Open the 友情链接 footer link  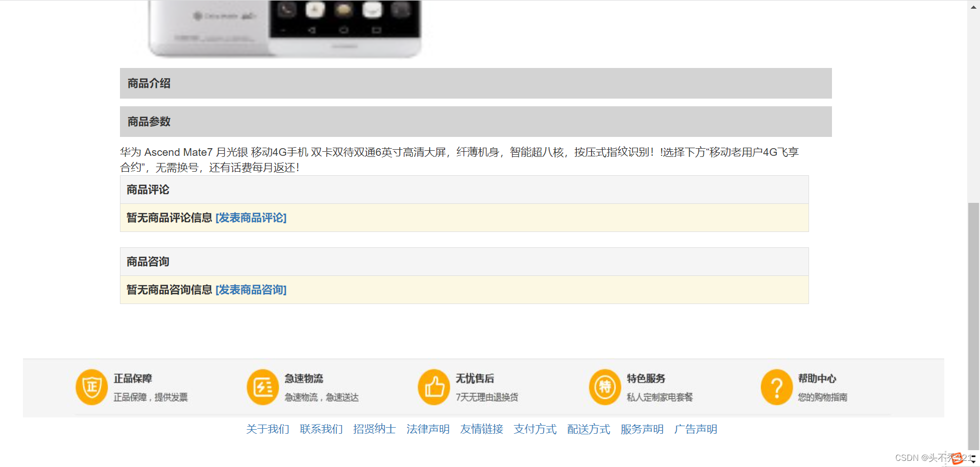(x=482, y=429)
